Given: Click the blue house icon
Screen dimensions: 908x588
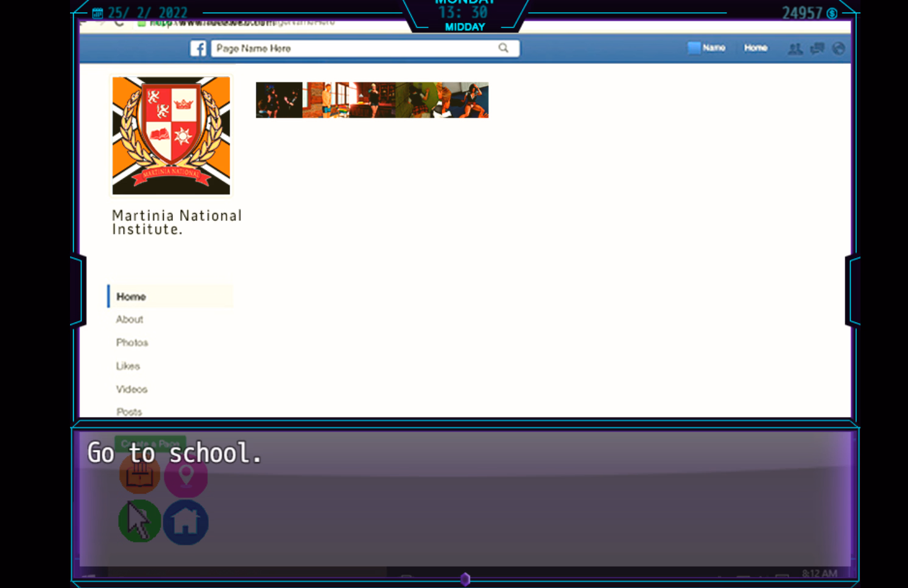Looking at the screenshot, I should click(x=186, y=522).
